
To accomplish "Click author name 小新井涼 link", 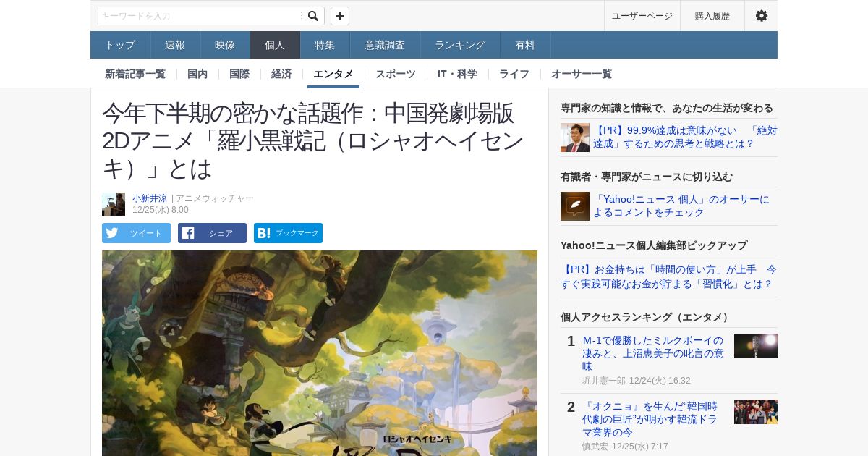I will click(150, 198).
